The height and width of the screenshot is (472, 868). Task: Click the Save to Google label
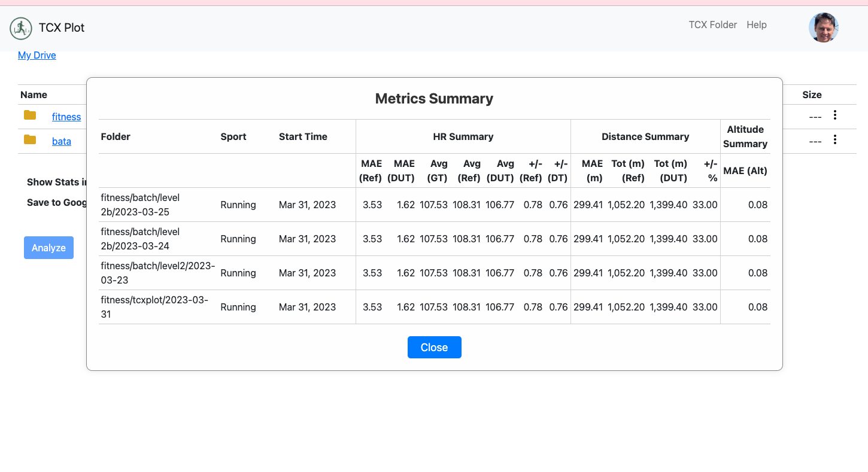[57, 202]
